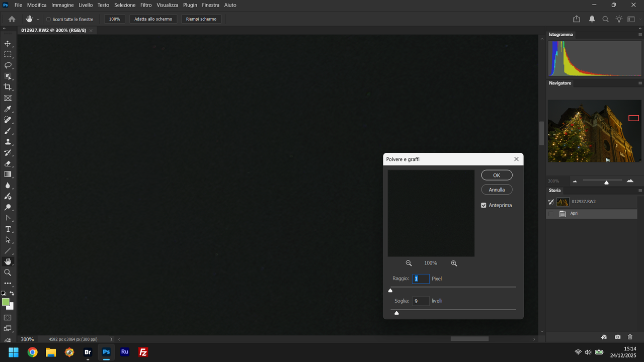Zoom out the filter dialog preview
The image size is (644, 362).
(x=409, y=263)
